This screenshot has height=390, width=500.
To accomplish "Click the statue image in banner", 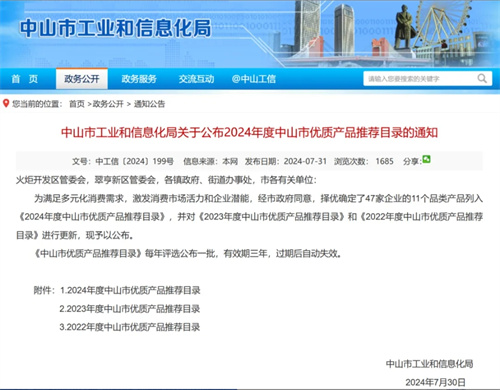I will point(404,27).
